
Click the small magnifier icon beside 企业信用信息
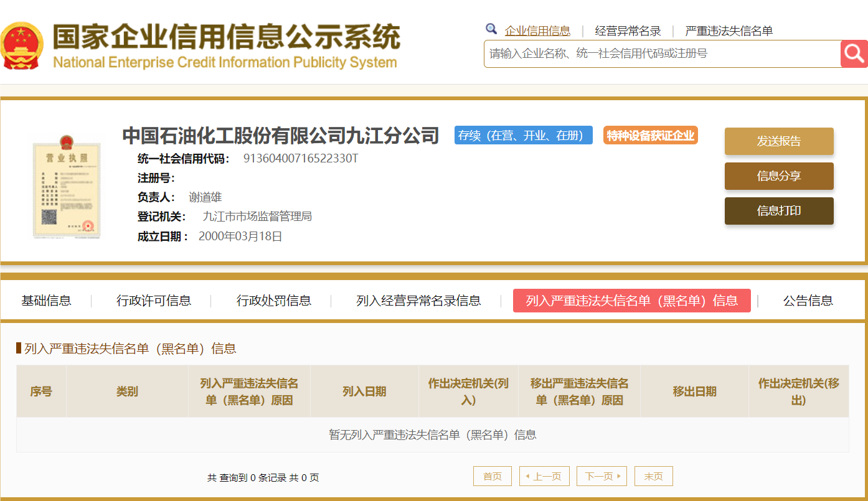click(x=491, y=29)
